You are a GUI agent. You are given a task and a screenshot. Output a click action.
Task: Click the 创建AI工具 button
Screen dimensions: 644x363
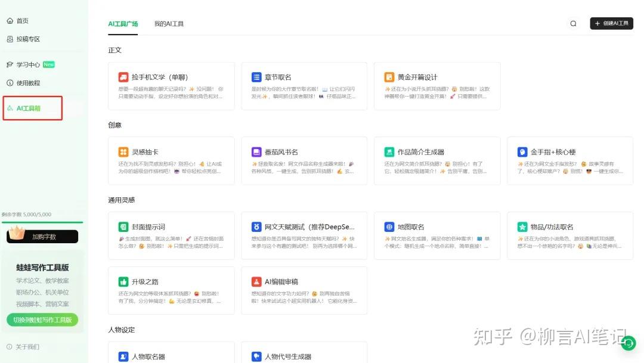(x=612, y=23)
